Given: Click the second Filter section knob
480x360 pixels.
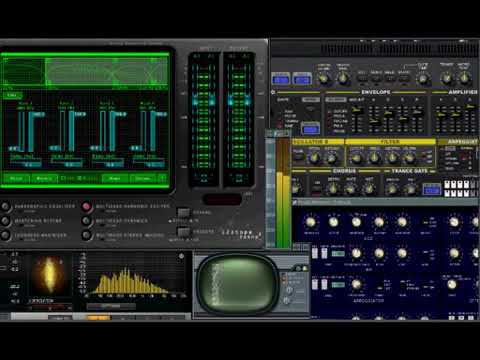Looking at the screenshot, I should pos(374,158).
